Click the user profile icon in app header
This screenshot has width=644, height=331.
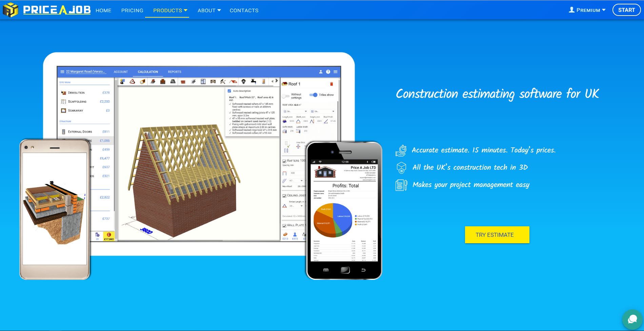point(321,72)
